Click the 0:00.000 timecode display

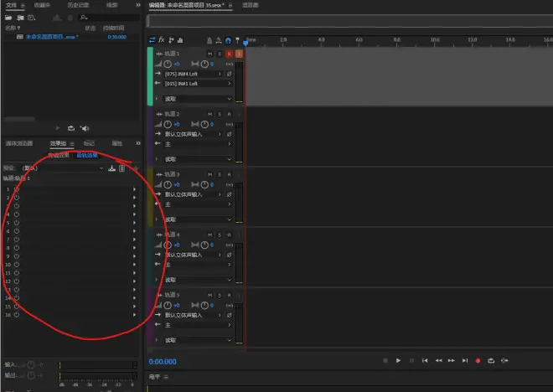tap(163, 362)
